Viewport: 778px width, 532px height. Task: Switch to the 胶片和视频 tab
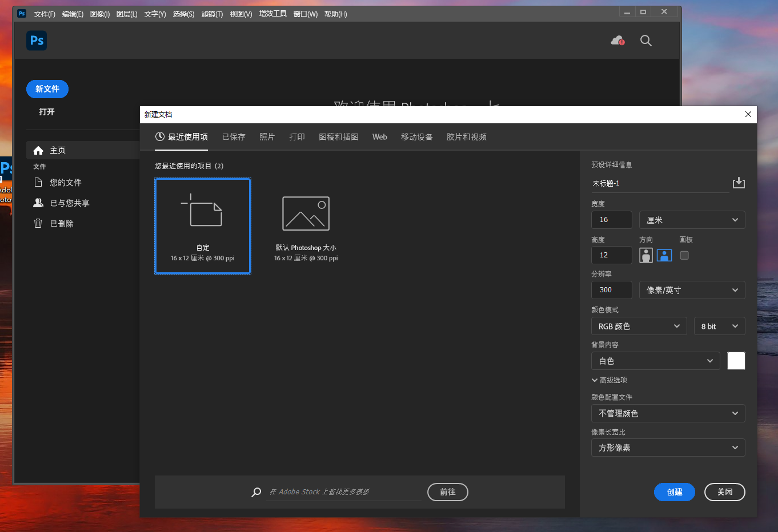pos(467,137)
